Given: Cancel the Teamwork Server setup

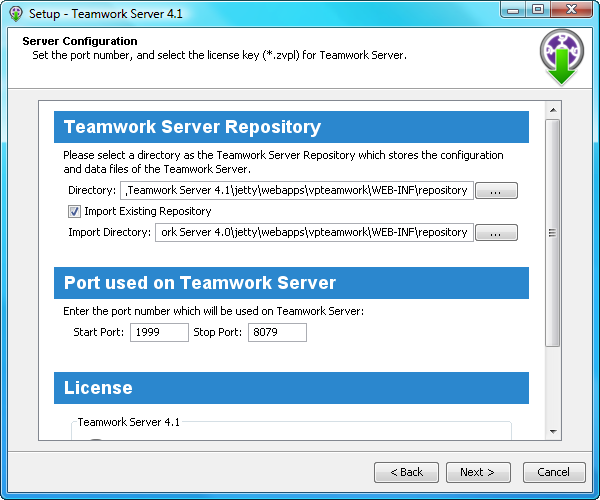Looking at the screenshot, I should 554,472.
